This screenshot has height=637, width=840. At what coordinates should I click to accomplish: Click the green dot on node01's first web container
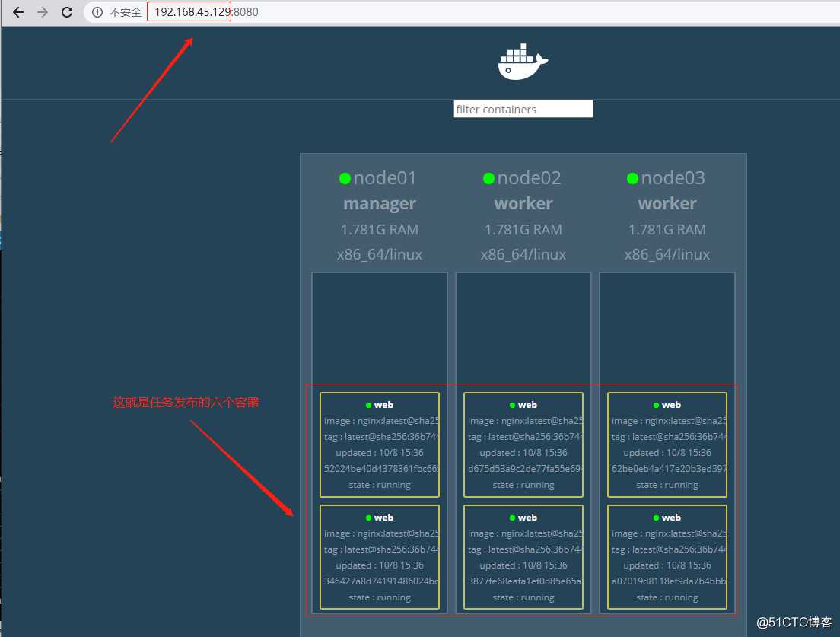tap(370, 404)
